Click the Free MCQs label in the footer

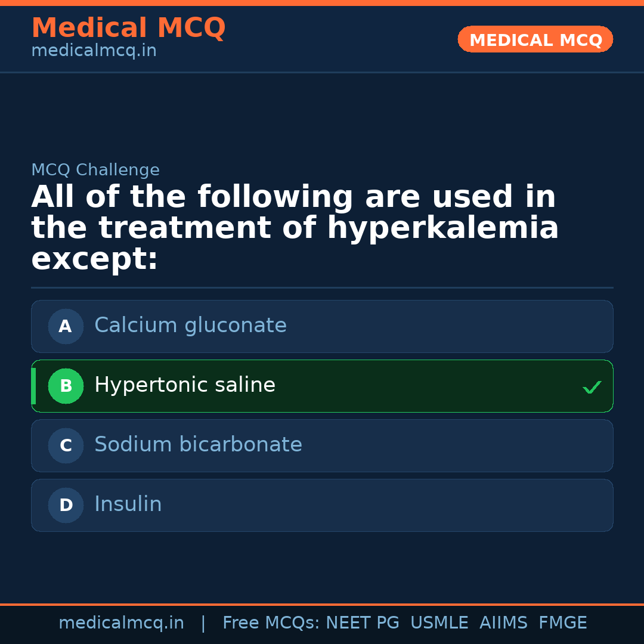271,623
